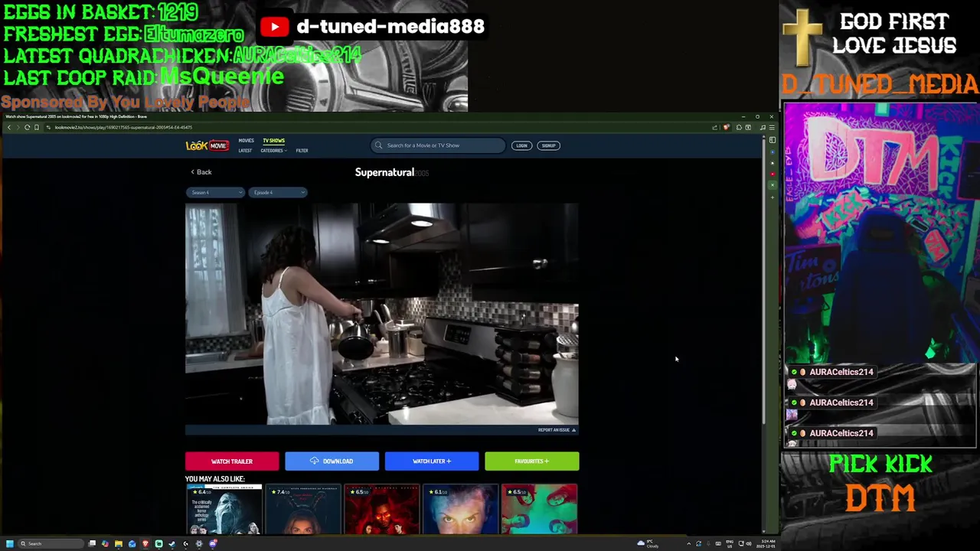
Task: Expand the Categories menu
Action: (x=273, y=151)
